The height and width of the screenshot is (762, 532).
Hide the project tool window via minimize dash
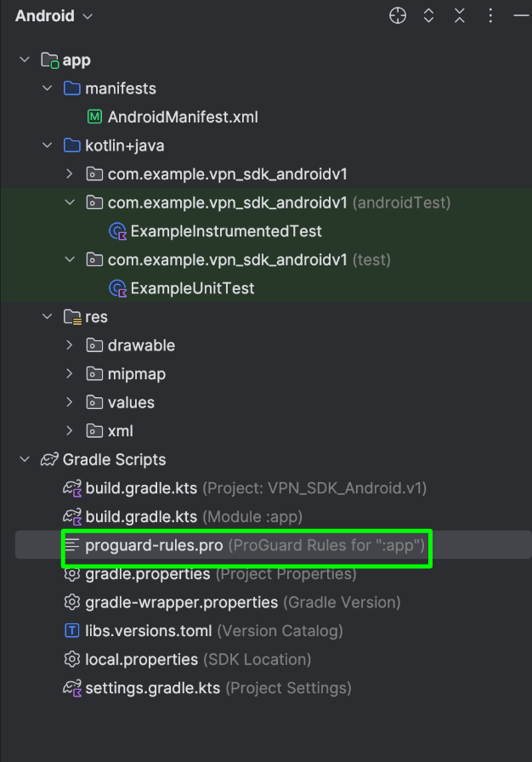coord(520,15)
